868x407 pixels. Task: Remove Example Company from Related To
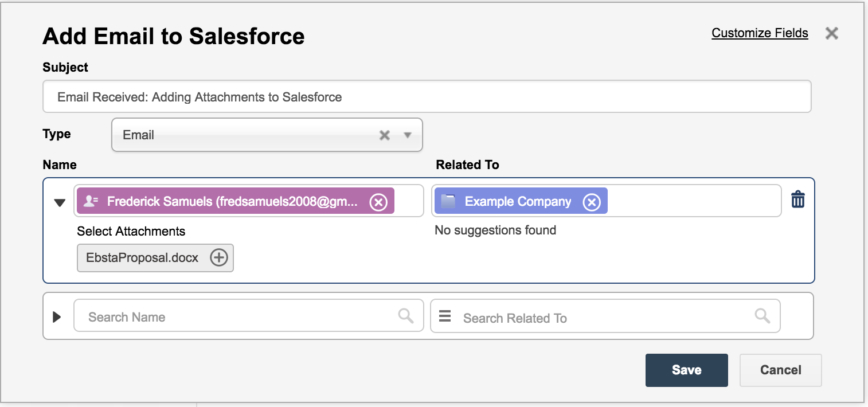592,202
